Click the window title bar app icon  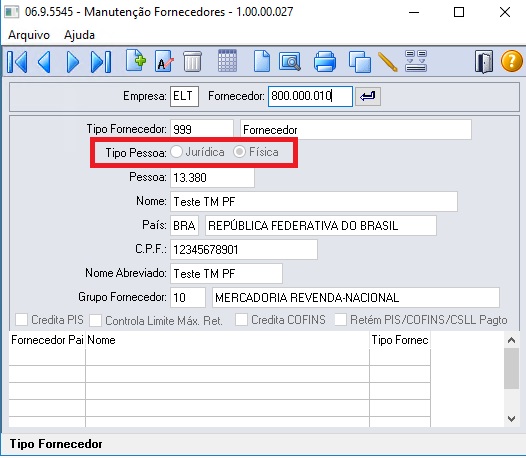12,12
